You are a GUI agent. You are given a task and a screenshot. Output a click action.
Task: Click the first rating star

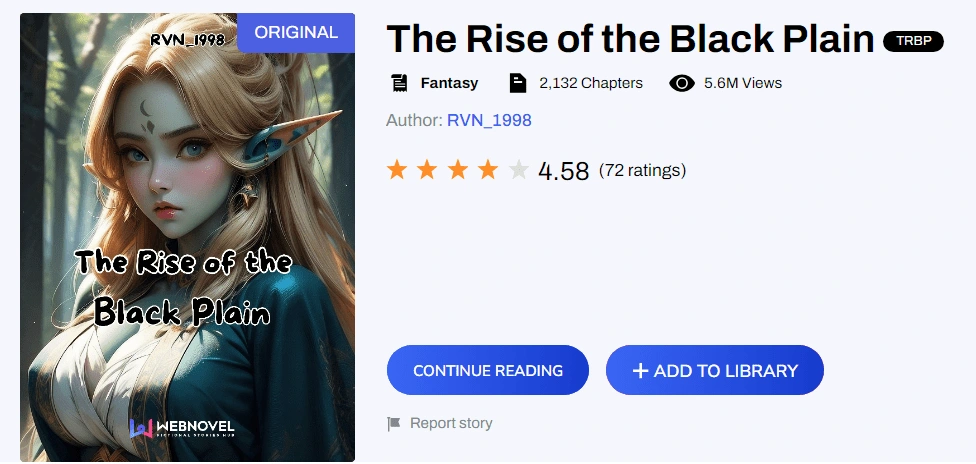coord(397,170)
